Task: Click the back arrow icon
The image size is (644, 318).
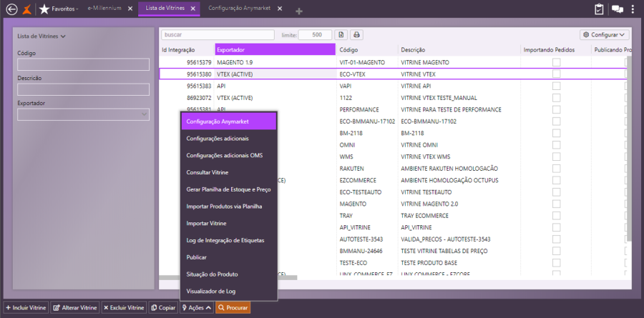Action: coord(12,9)
